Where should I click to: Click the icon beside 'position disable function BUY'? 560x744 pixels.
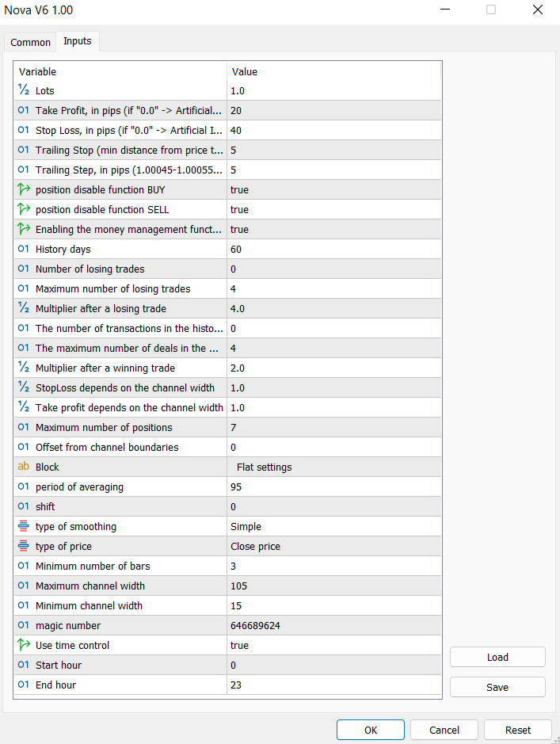click(x=24, y=190)
